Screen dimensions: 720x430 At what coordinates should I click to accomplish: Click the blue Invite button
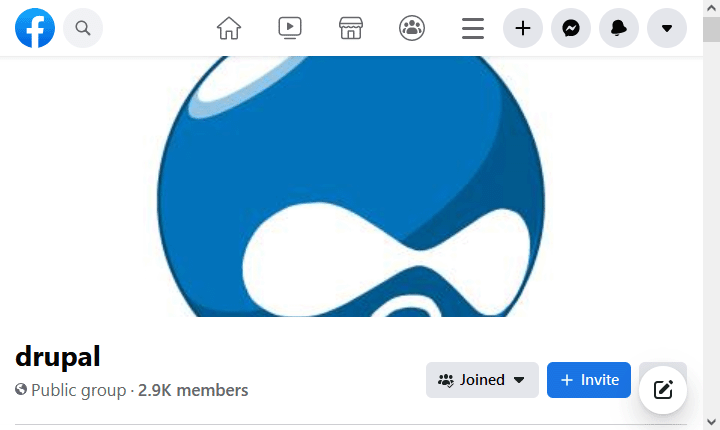point(589,380)
